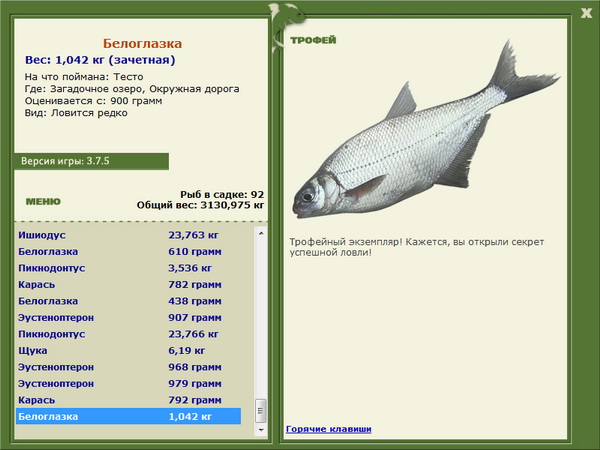The height and width of the screenshot is (450, 600).
Task: Select the Карась 792 грамм row
Action: pyautogui.click(x=129, y=399)
